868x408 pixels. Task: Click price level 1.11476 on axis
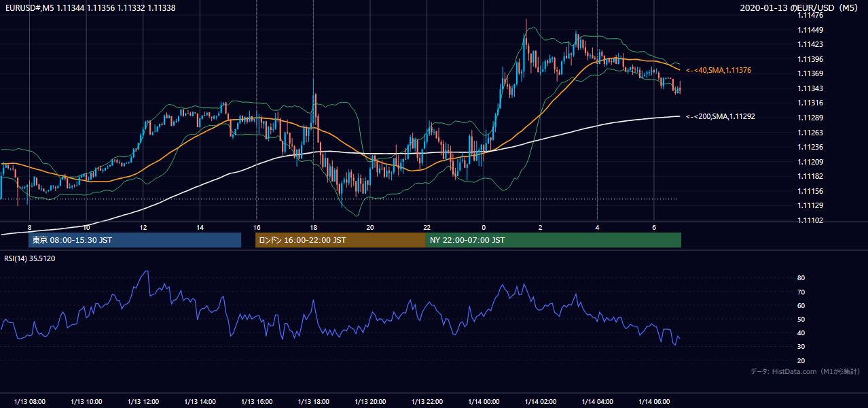coord(810,16)
